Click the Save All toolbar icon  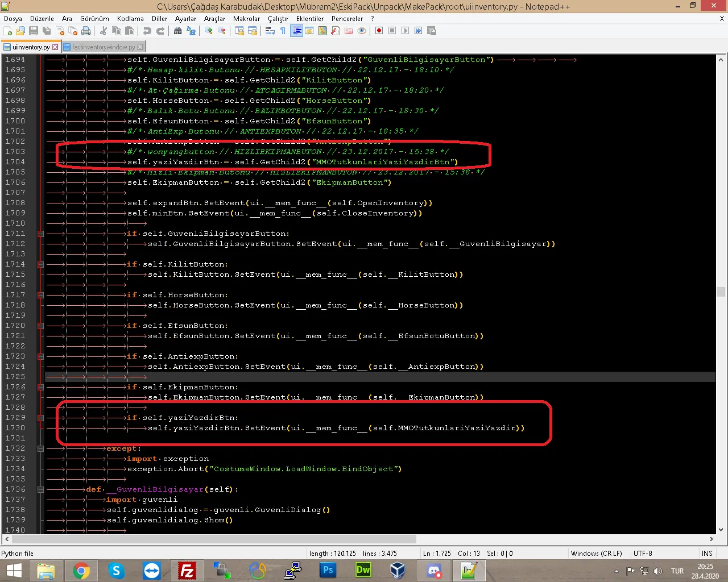47,31
